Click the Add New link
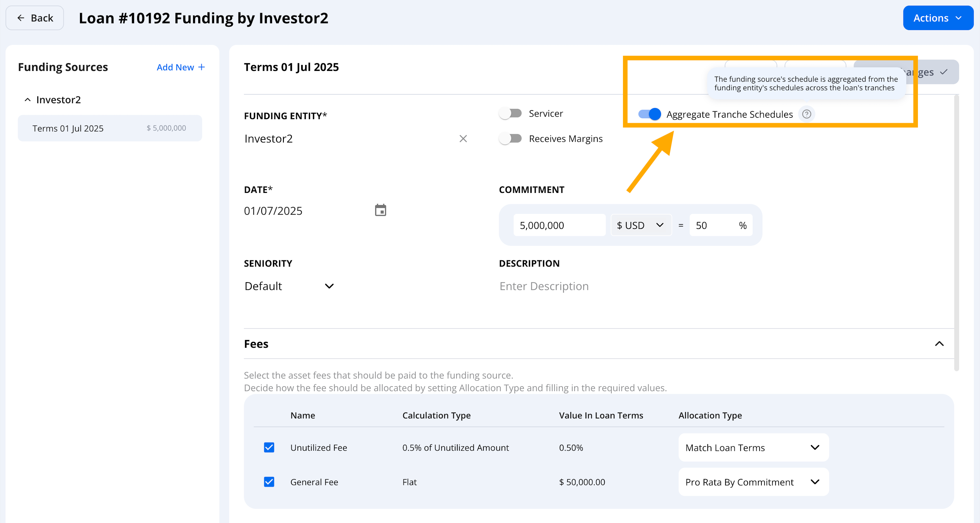 [175, 67]
